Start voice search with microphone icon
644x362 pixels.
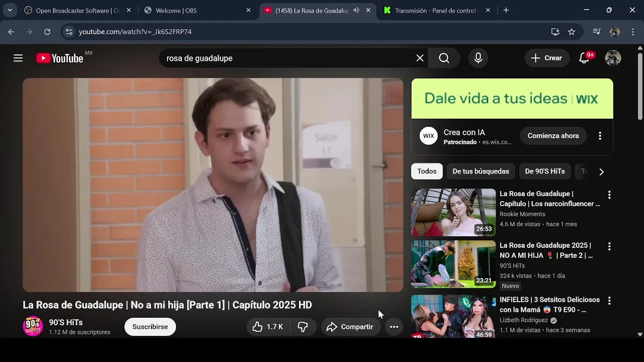pos(478,58)
